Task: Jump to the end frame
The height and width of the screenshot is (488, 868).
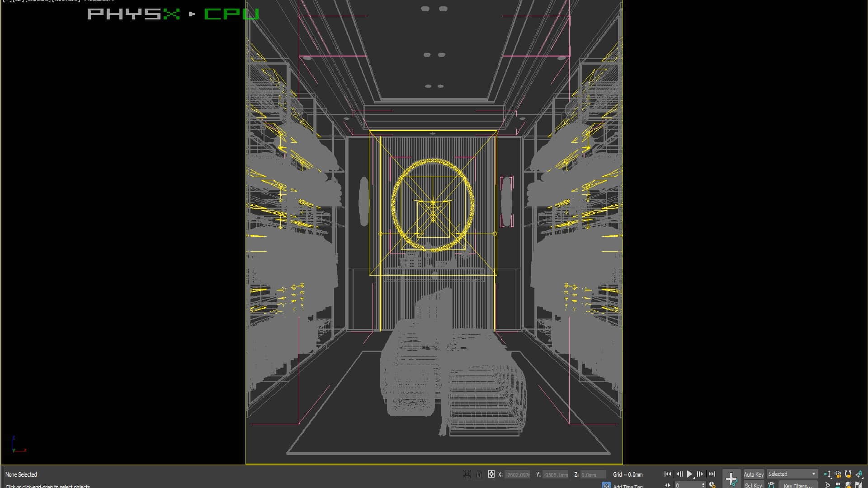Action: [712, 474]
